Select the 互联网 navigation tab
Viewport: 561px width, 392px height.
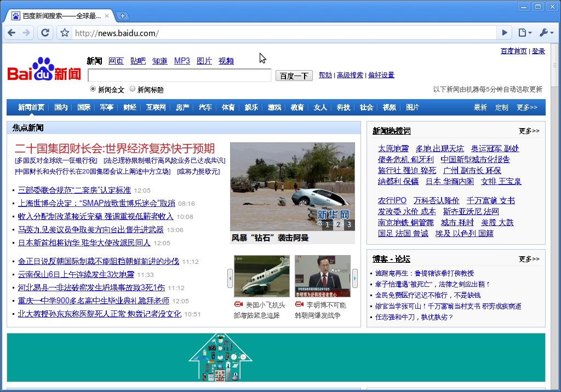156,107
